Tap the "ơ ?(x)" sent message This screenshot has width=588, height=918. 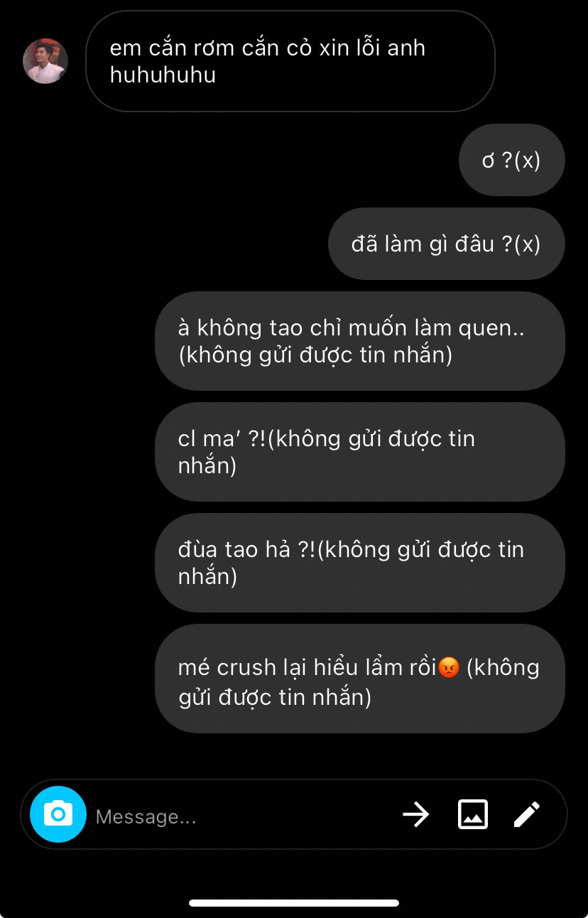click(x=511, y=161)
